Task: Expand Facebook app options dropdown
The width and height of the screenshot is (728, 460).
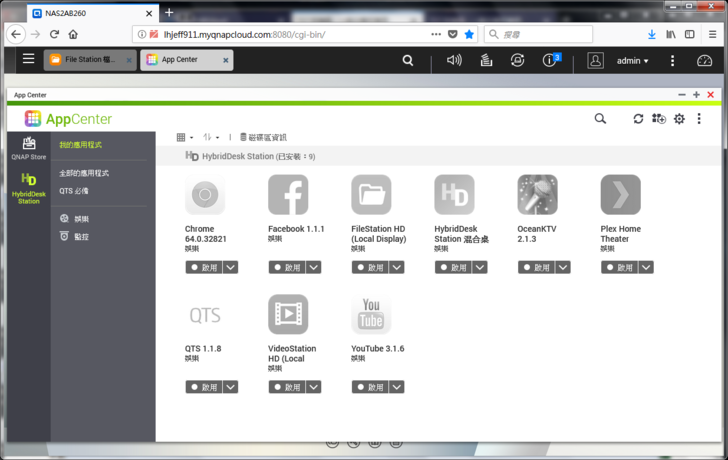Action: (x=313, y=267)
